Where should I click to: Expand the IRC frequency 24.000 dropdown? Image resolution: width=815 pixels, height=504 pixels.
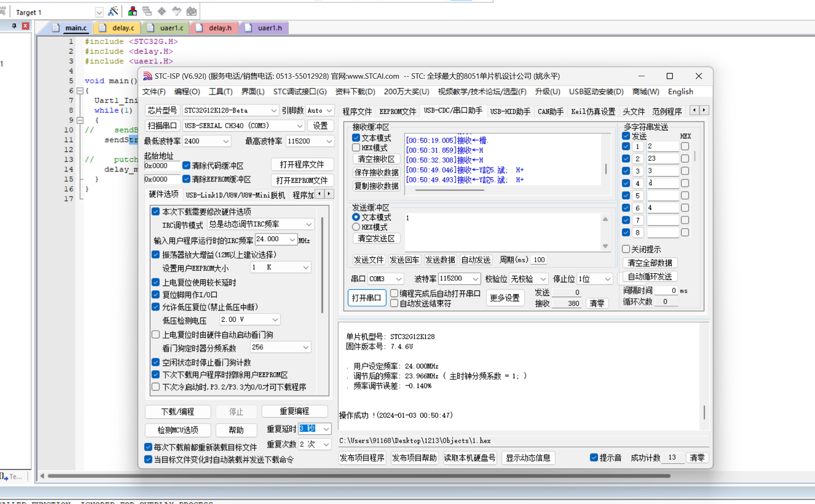click(292, 240)
